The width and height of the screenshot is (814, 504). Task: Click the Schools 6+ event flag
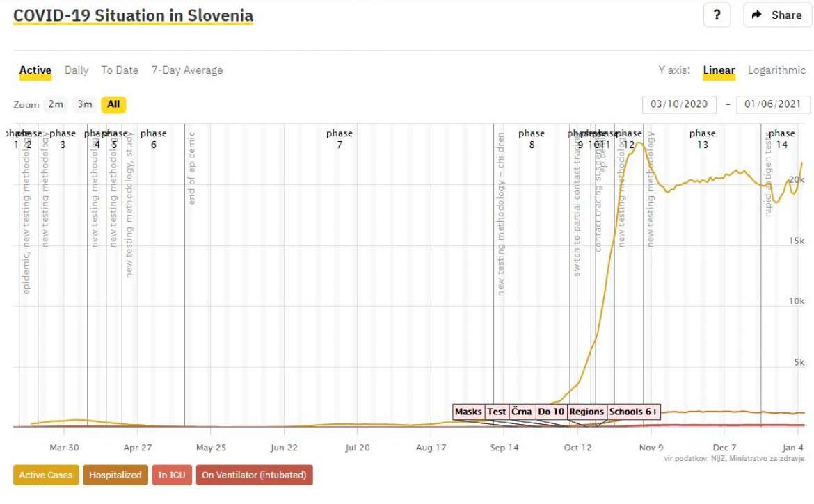[x=633, y=412]
